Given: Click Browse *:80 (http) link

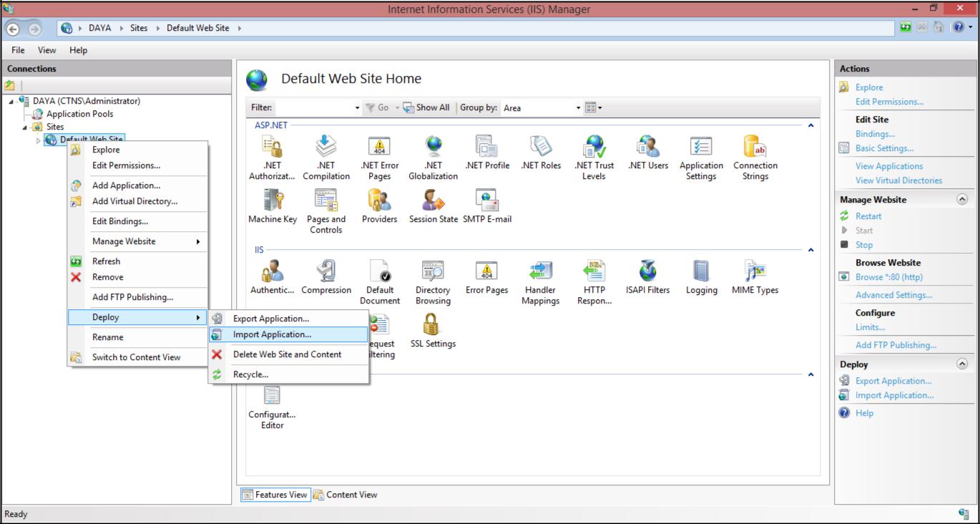Looking at the screenshot, I should (x=889, y=277).
